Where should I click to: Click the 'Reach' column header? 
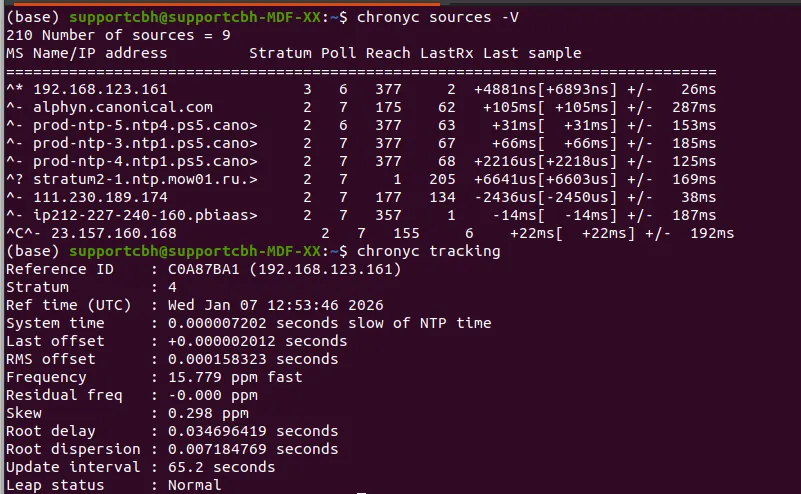(388, 53)
